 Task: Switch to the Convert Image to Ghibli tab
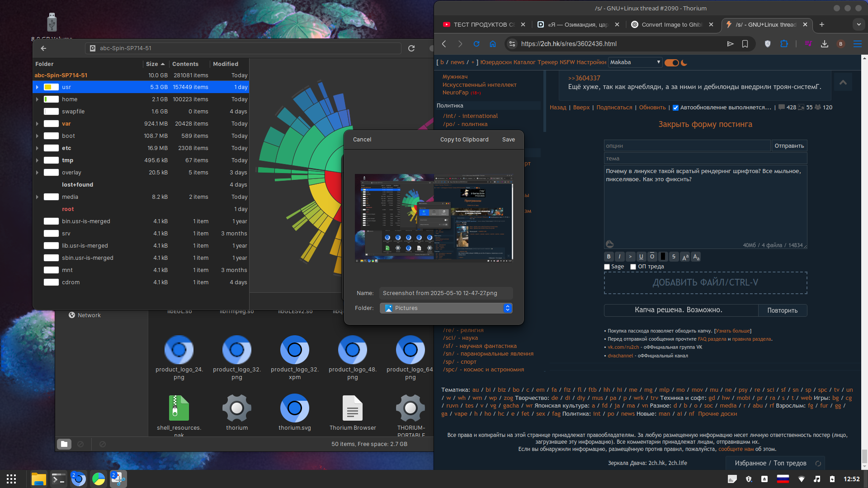(x=671, y=24)
